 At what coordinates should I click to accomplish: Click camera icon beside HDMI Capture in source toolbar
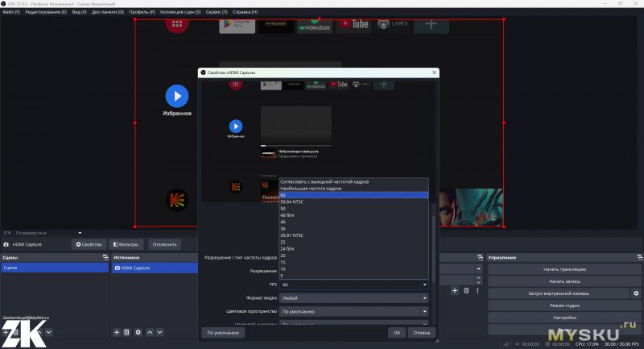[x=6, y=244]
